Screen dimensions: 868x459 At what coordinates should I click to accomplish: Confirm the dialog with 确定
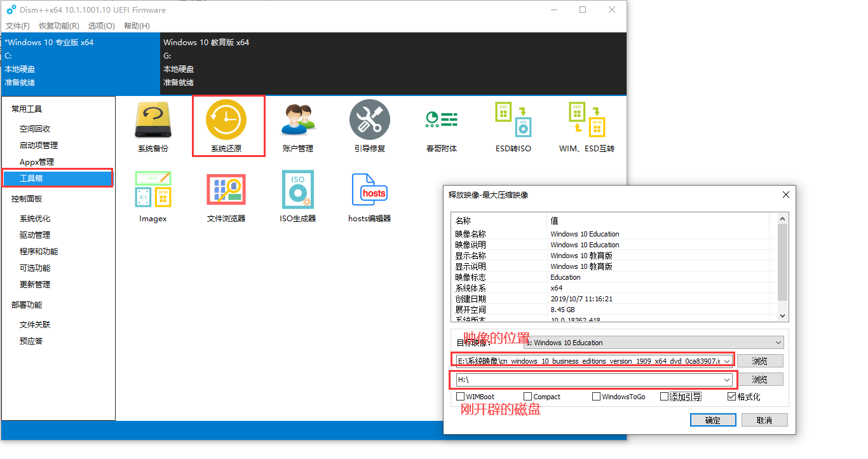(x=713, y=420)
